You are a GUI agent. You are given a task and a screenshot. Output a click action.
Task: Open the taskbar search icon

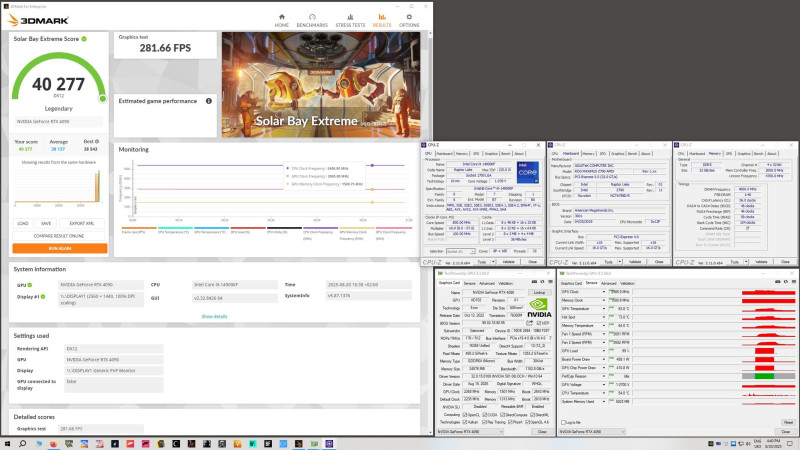[22, 444]
